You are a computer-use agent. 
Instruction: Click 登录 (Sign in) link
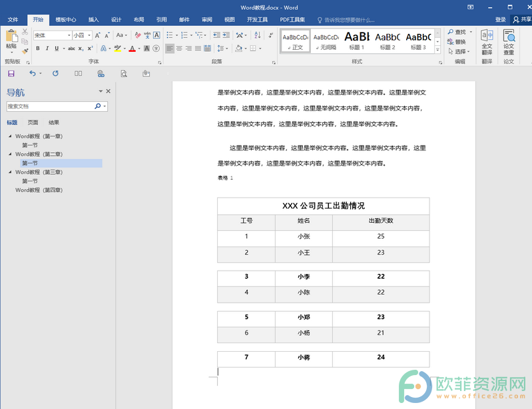(501, 20)
